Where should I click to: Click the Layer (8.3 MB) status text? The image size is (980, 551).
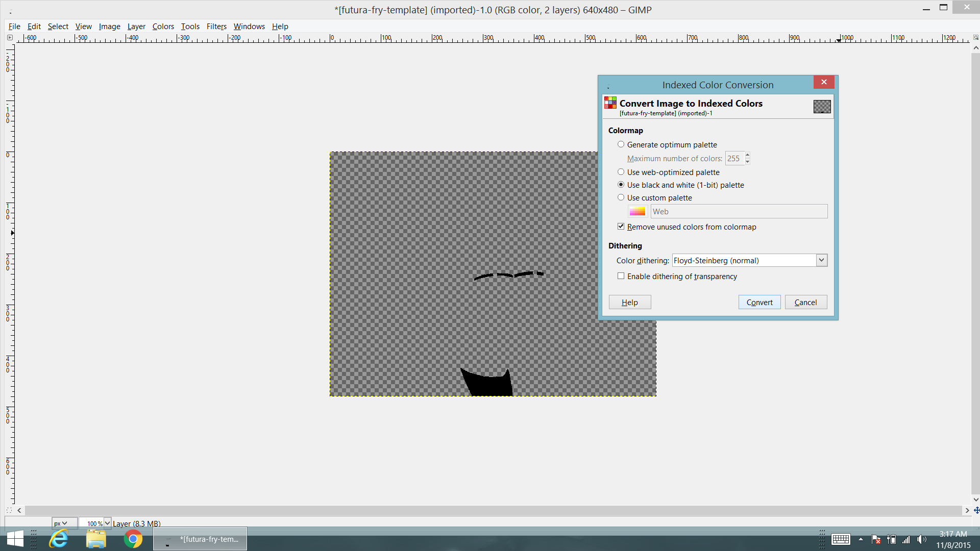[136, 523]
